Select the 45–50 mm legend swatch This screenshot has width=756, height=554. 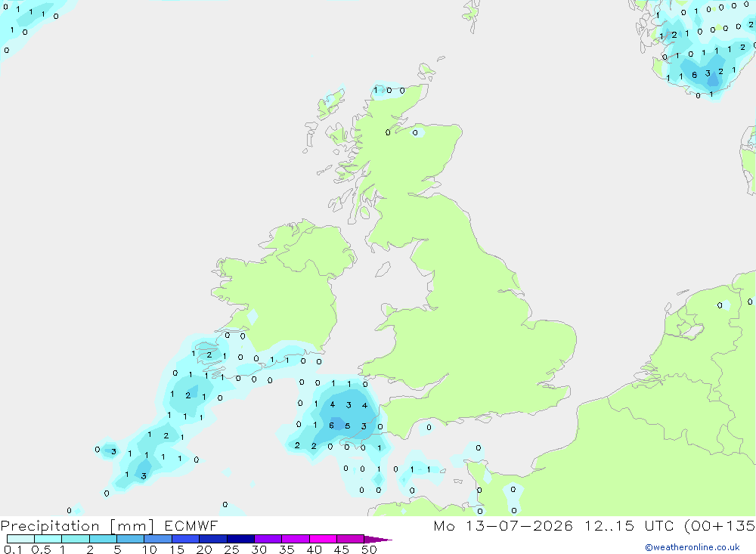(x=351, y=539)
